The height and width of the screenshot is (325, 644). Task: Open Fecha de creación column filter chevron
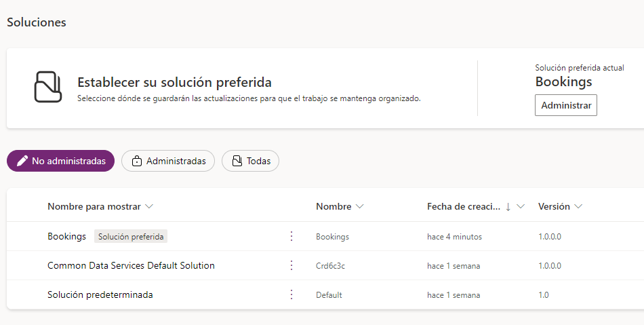click(x=521, y=206)
